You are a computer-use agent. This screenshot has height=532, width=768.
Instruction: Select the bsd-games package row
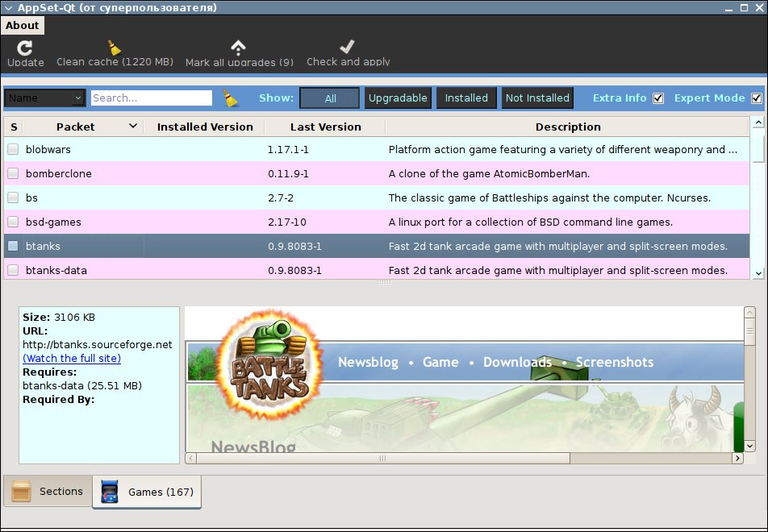coord(377,222)
